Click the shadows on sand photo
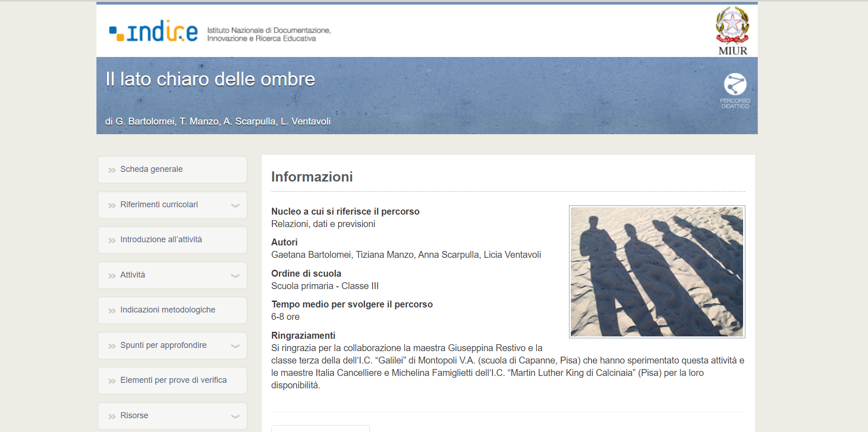Screen dimensions: 868x432 click(657, 272)
